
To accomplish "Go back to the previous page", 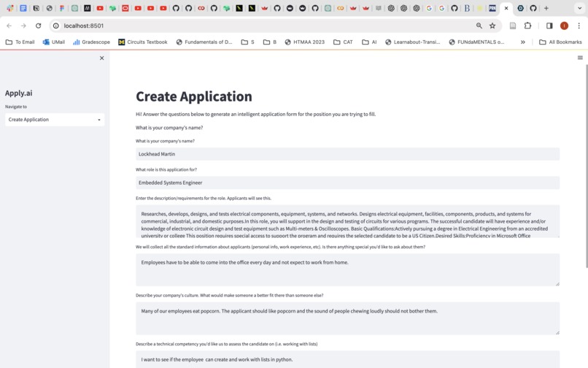I will tap(9, 26).
